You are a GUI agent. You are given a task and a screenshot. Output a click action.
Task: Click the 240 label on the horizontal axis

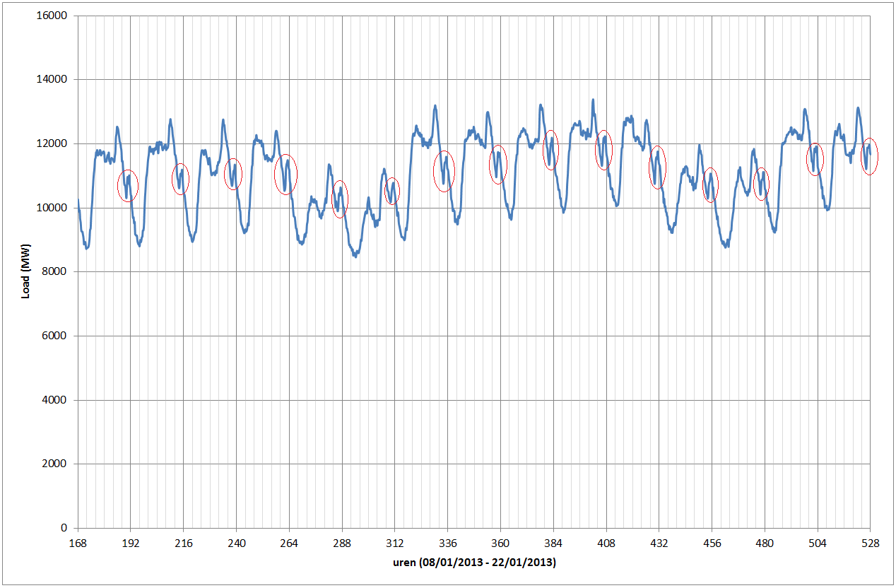coord(236,543)
